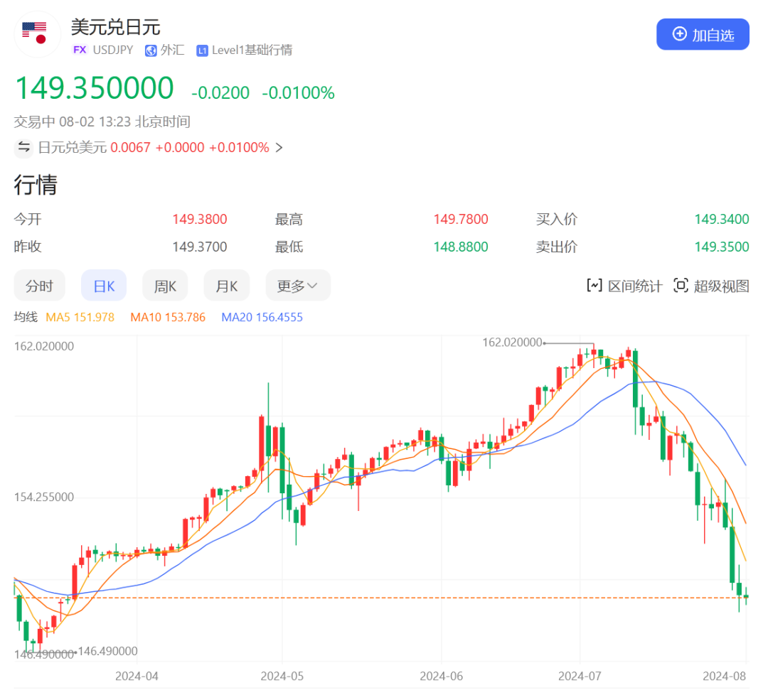Click the MA10 153.786 indicator label
The height and width of the screenshot is (700, 768).
[x=168, y=317]
